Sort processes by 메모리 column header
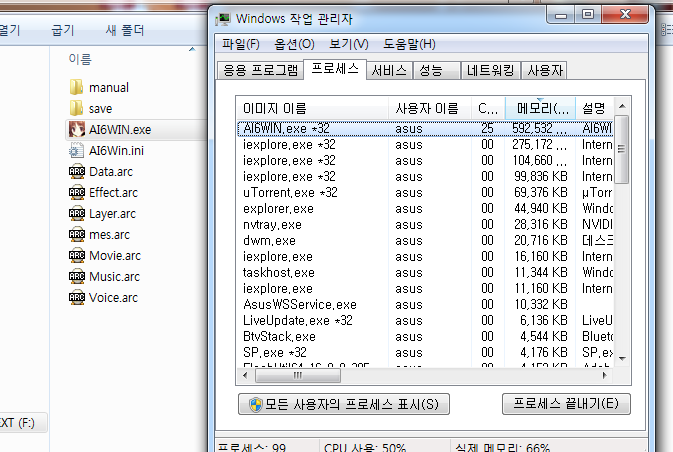This screenshot has width=673, height=452. pyautogui.click(x=540, y=108)
